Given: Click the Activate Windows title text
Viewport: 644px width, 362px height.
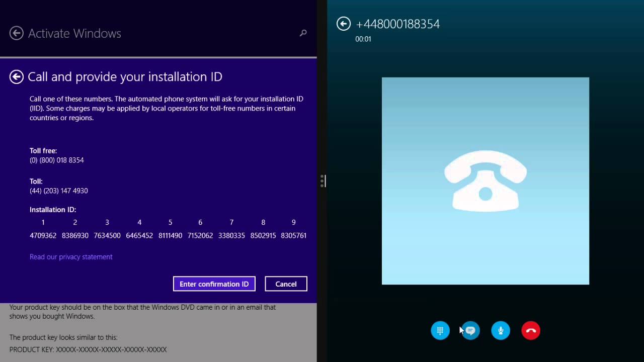Looking at the screenshot, I should pyautogui.click(x=74, y=33).
